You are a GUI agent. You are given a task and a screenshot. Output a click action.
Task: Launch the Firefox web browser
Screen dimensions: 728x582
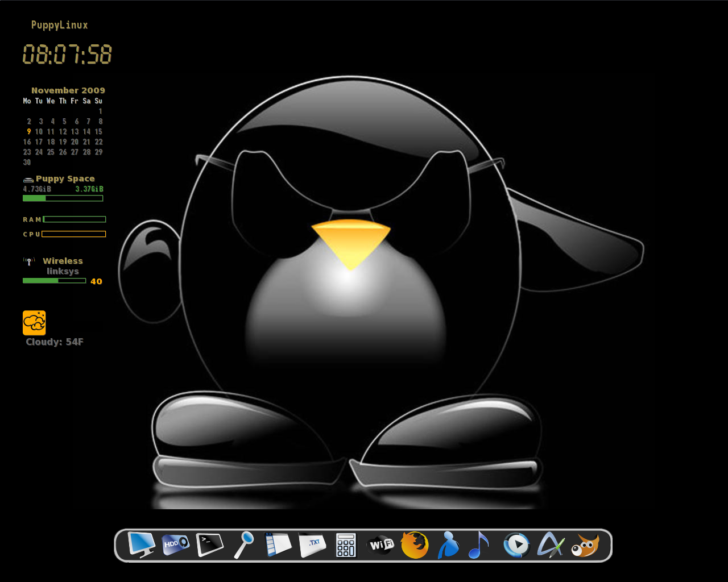(x=415, y=544)
